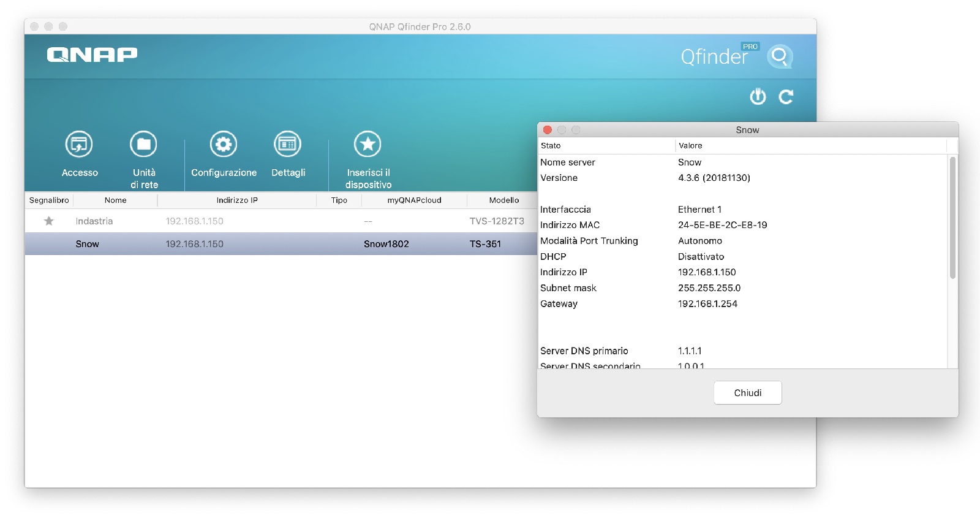Click the myQNAPcloud column header

pyautogui.click(x=414, y=200)
